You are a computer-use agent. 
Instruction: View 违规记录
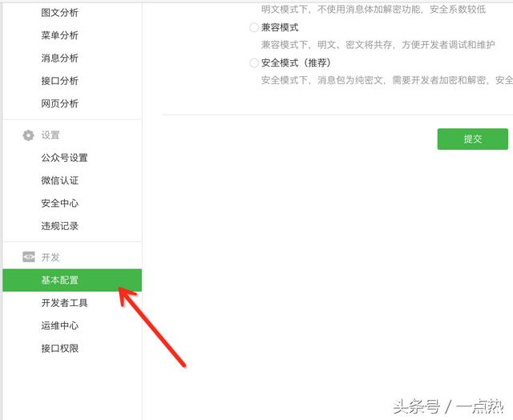[x=59, y=226]
